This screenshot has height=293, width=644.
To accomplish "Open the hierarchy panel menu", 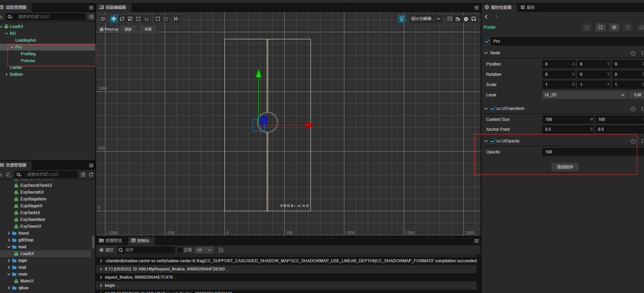I will pos(91,8).
